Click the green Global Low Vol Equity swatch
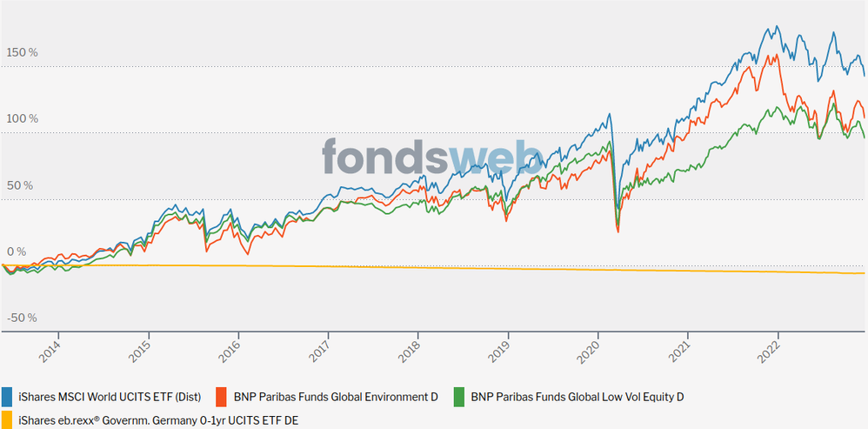 [x=460, y=397]
